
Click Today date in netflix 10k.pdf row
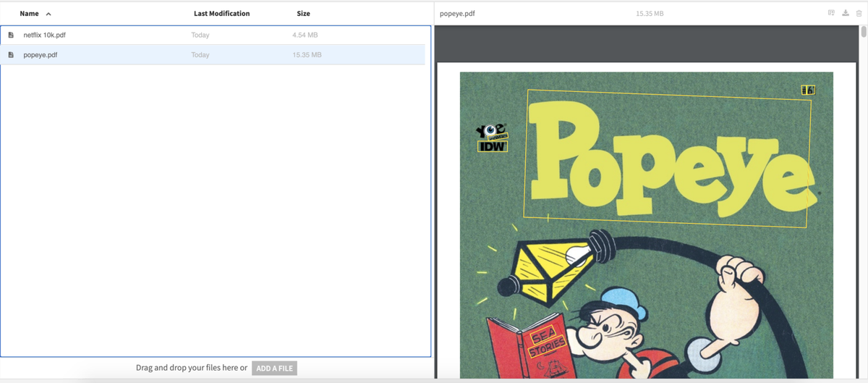200,35
